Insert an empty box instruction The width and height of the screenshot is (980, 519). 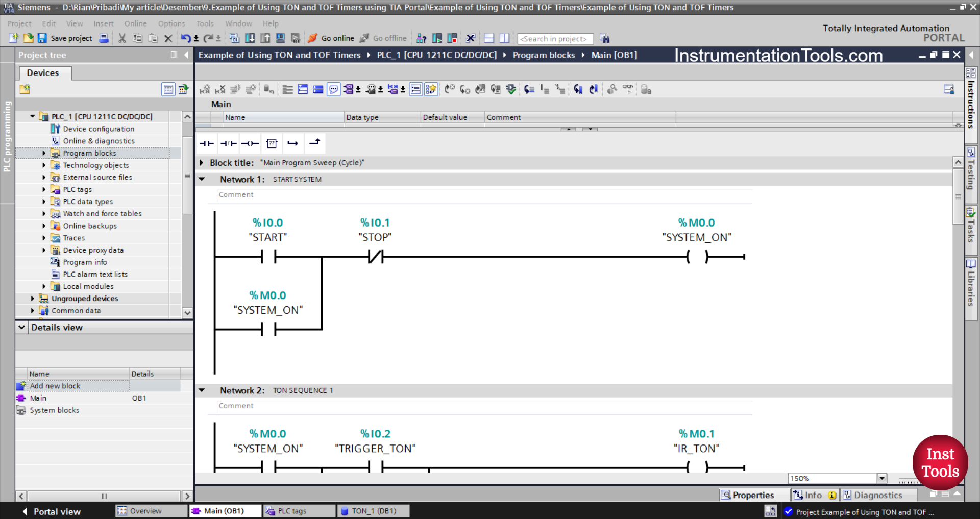click(272, 143)
